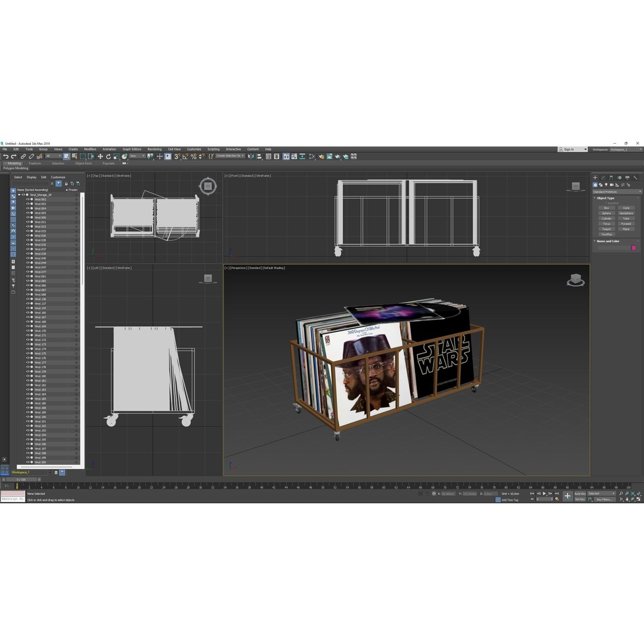
Task: Collapse the Vinyl_Storage_30 tree node
Action: [19, 194]
